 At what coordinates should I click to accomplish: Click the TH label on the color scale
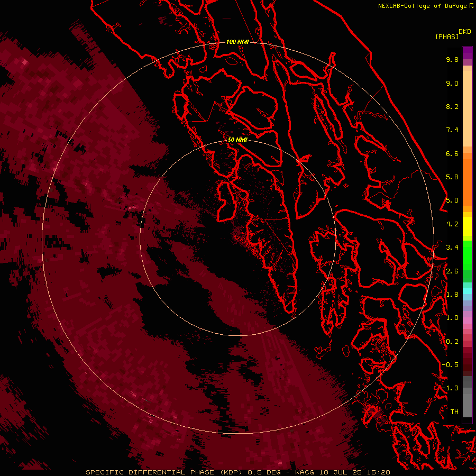click(454, 412)
